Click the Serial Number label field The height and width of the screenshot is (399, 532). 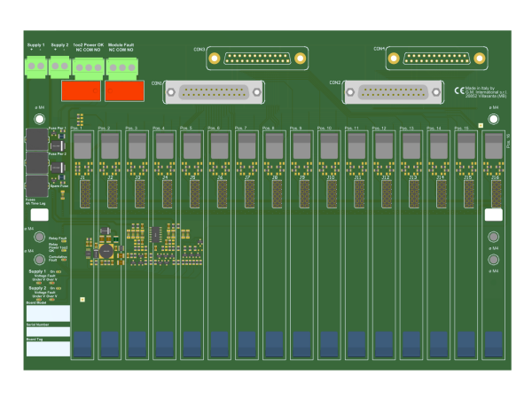tap(48, 332)
